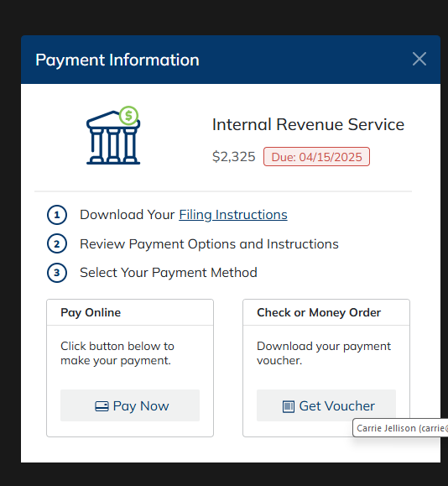Click the Carrie Jellison tooltip
The width and height of the screenshot is (448, 486).
400,428
